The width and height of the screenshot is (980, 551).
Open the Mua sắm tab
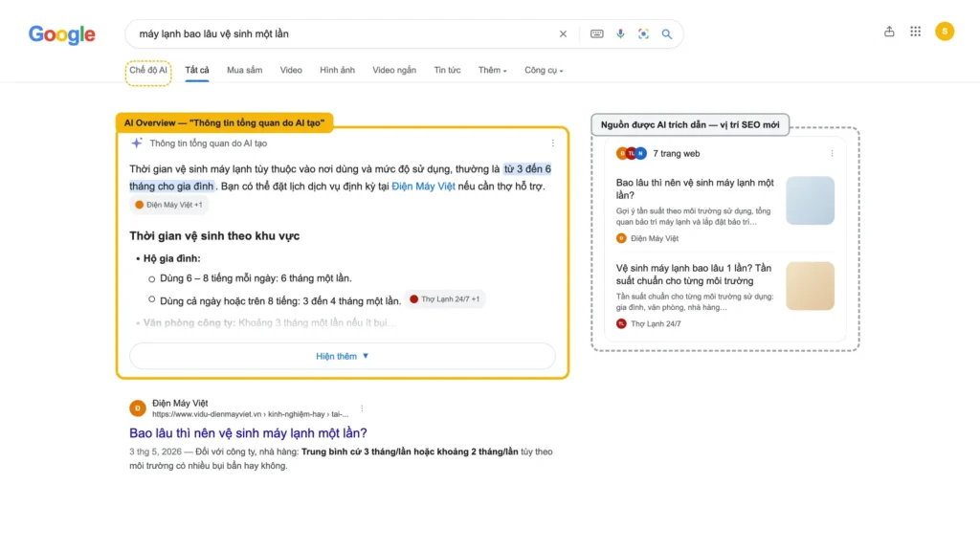[x=244, y=71]
